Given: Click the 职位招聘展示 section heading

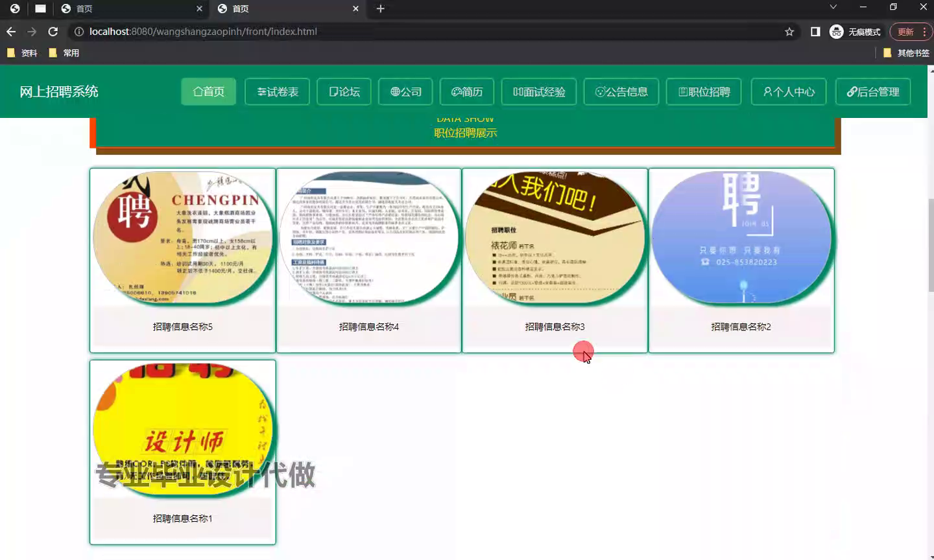Looking at the screenshot, I should [466, 133].
